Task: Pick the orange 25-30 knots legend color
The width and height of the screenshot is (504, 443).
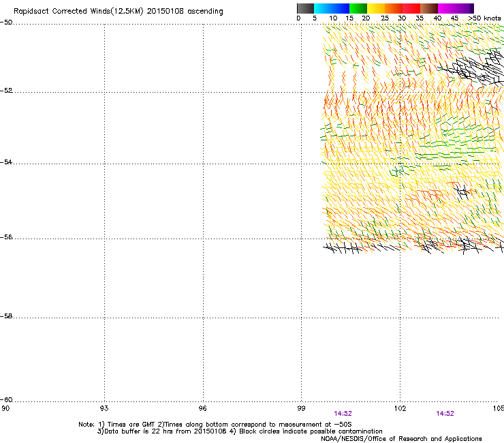Action: click(394, 8)
